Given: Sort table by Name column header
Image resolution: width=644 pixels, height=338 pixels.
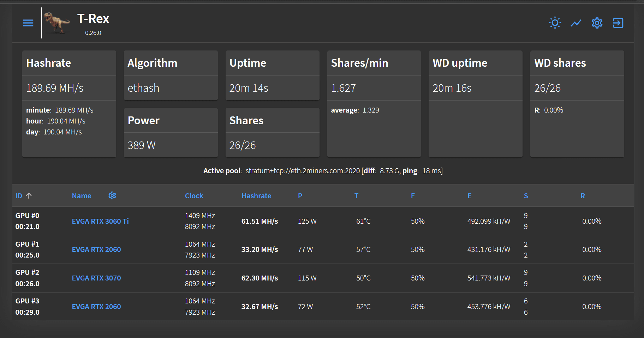Looking at the screenshot, I should [x=82, y=196].
